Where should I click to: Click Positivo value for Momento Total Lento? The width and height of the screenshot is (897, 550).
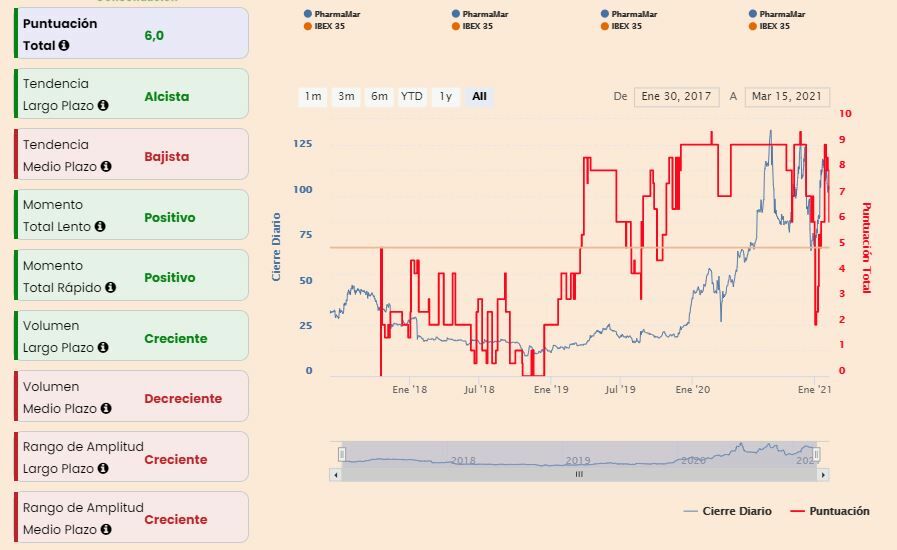[170, 217]
